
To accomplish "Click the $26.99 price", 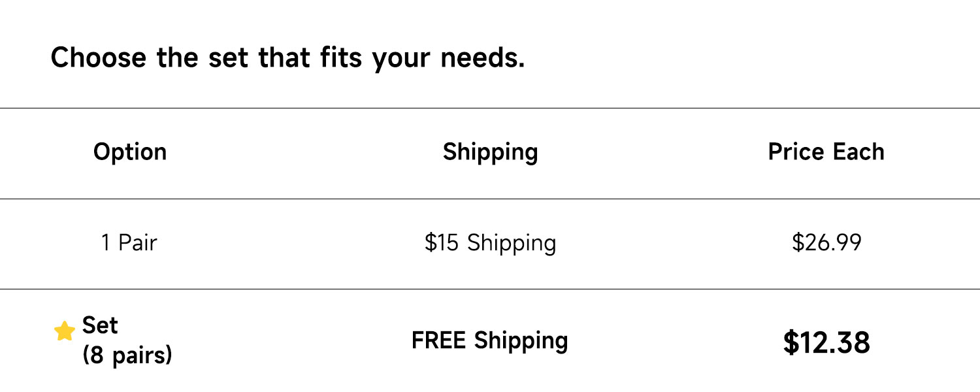I will click(x=826, y=243).
